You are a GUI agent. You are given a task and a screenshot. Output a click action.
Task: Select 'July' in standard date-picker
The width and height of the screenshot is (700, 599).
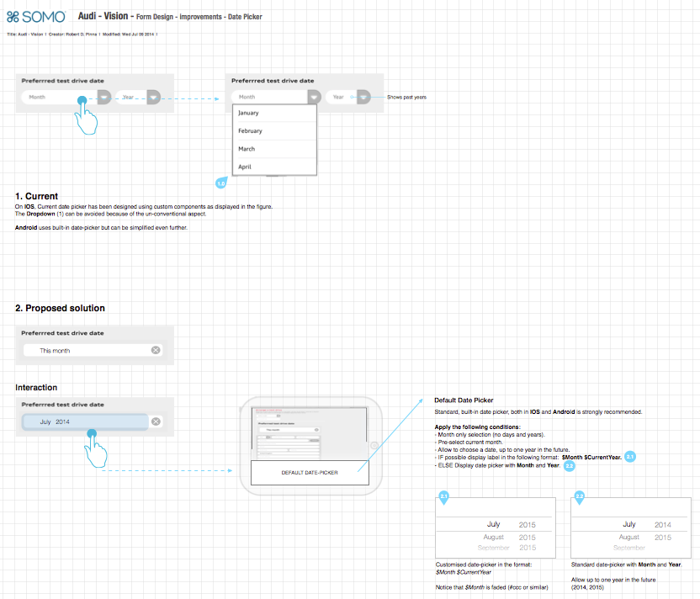pos(629,524)
